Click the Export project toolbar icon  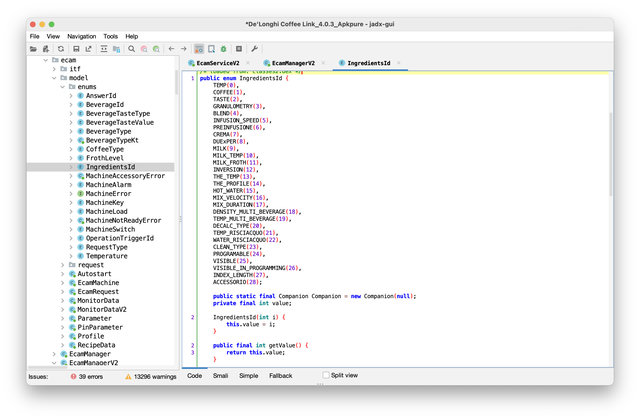(x=89, y=49)
